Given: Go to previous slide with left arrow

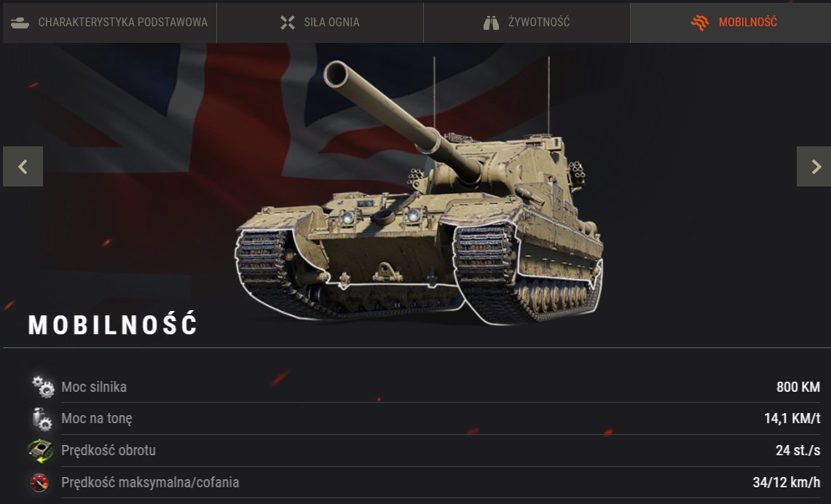Looking at the screenshot, I should (23, 166).
